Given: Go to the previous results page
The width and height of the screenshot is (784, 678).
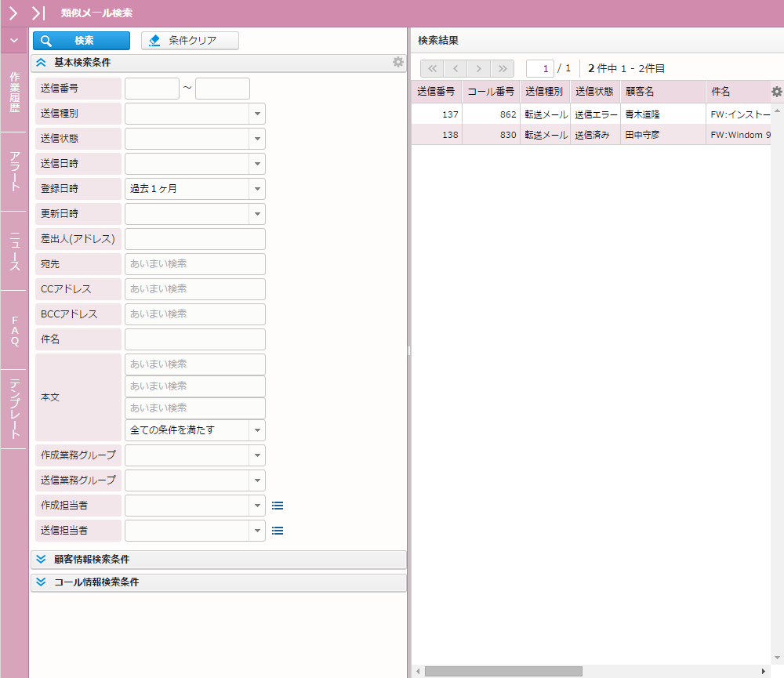Looking at the screenshot, I should pyautogui.click(x=456, y=68).
